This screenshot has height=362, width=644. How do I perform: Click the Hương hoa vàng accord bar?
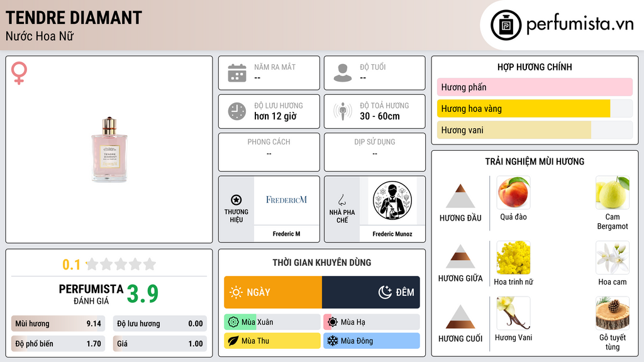pos(535,109)
